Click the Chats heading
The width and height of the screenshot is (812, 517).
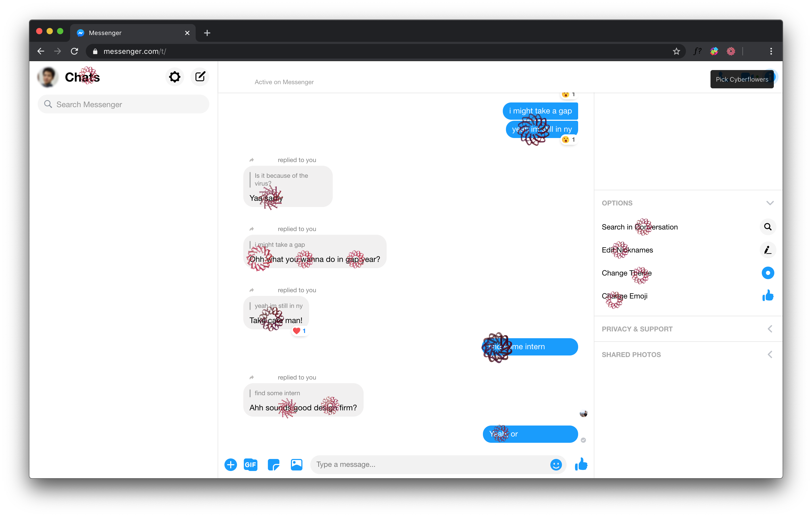(x=82, y=77)
